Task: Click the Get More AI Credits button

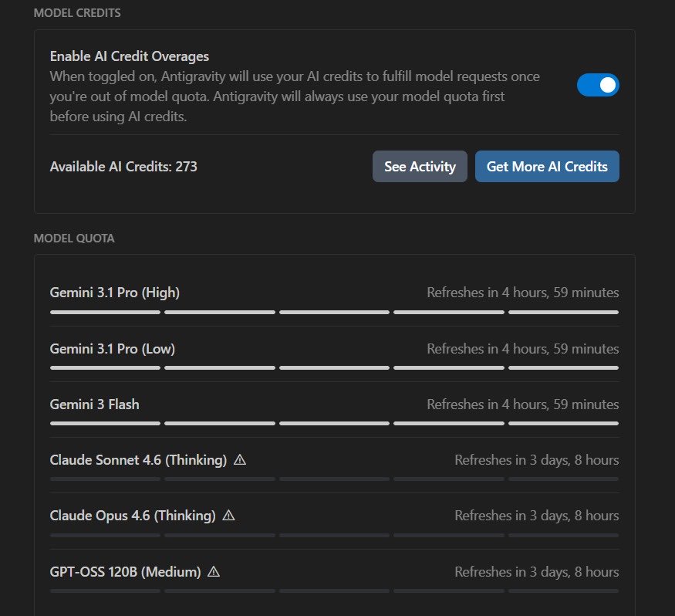Action: 547,166
